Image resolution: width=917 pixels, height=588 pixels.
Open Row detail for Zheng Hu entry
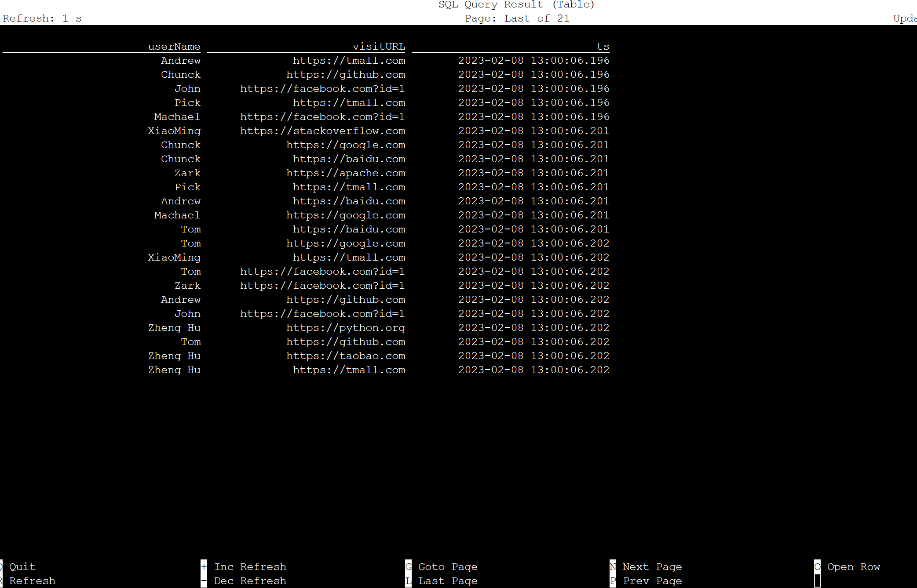(x=174, y=327)
